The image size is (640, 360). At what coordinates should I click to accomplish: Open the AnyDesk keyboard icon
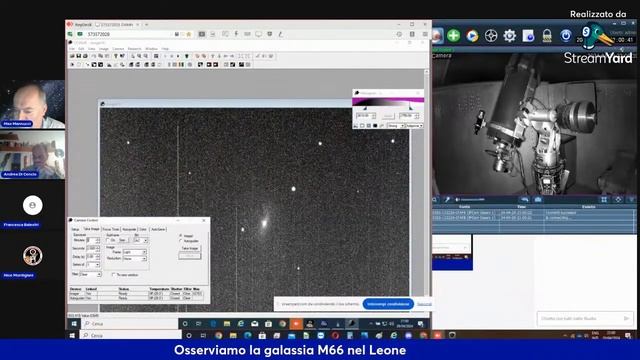tap(247, 34)
